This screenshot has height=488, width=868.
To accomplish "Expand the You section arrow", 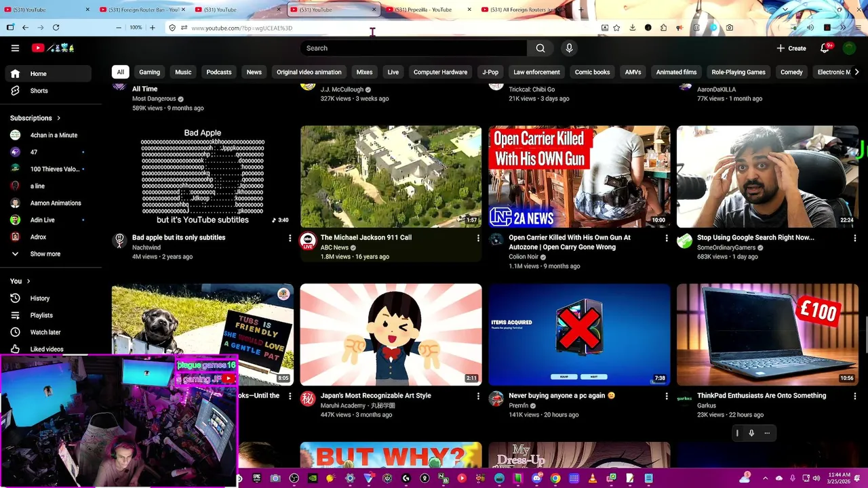I will coord(28,281).
